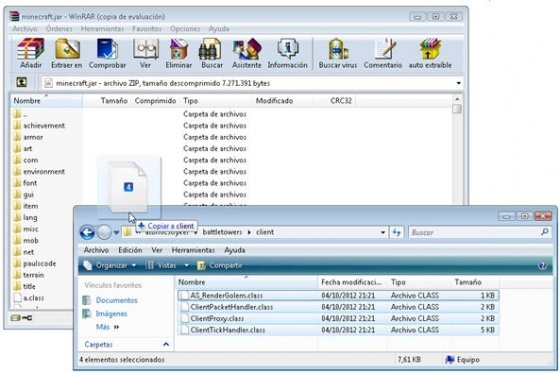Click the Forward arrow in Explorer window
The image size is (560, 373).
[x=104, y=233]
